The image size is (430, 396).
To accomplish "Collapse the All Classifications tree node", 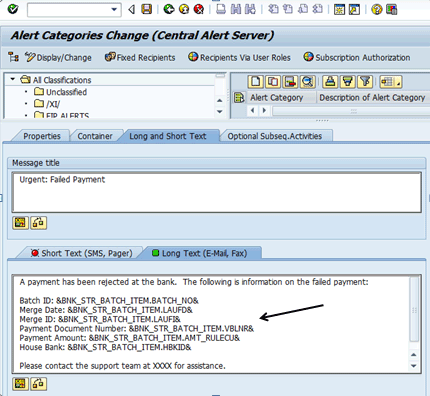I will tap(13, 80).
